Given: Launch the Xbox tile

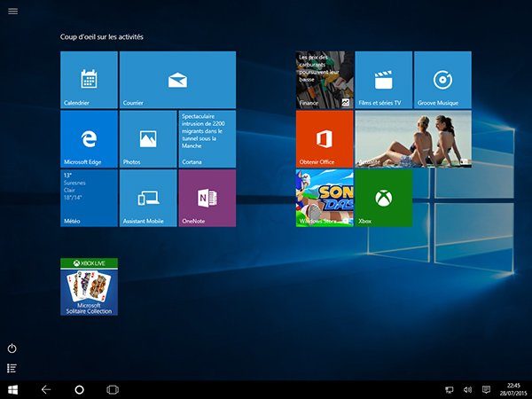Looking at the screenshot, I should pyautogui.click(x=383, y=198).
